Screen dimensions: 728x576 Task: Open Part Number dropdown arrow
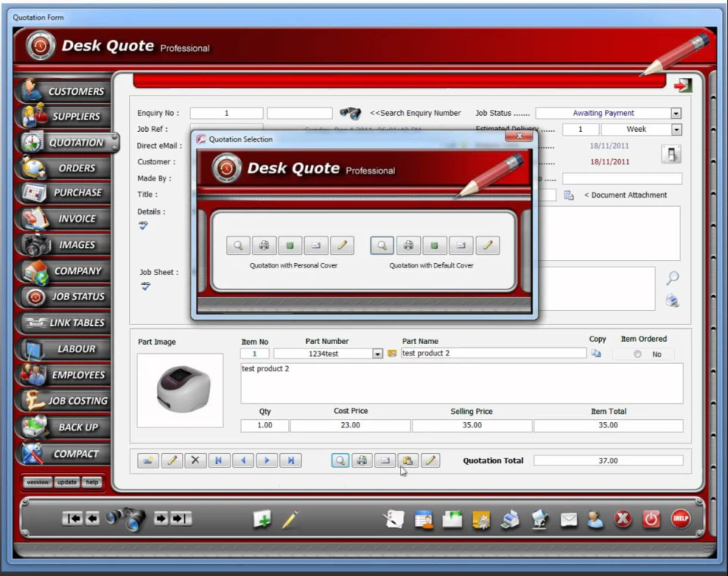click(378, 354)
